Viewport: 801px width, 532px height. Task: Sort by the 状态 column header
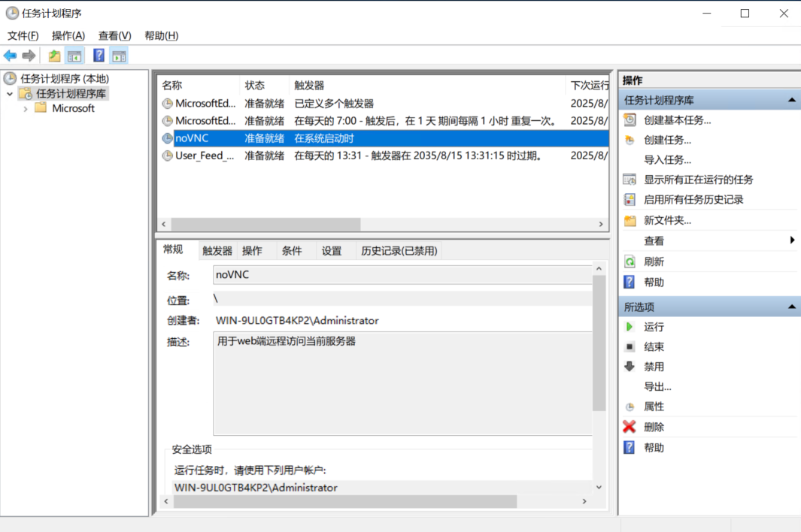pyautogui.click(x=264, y=85)
